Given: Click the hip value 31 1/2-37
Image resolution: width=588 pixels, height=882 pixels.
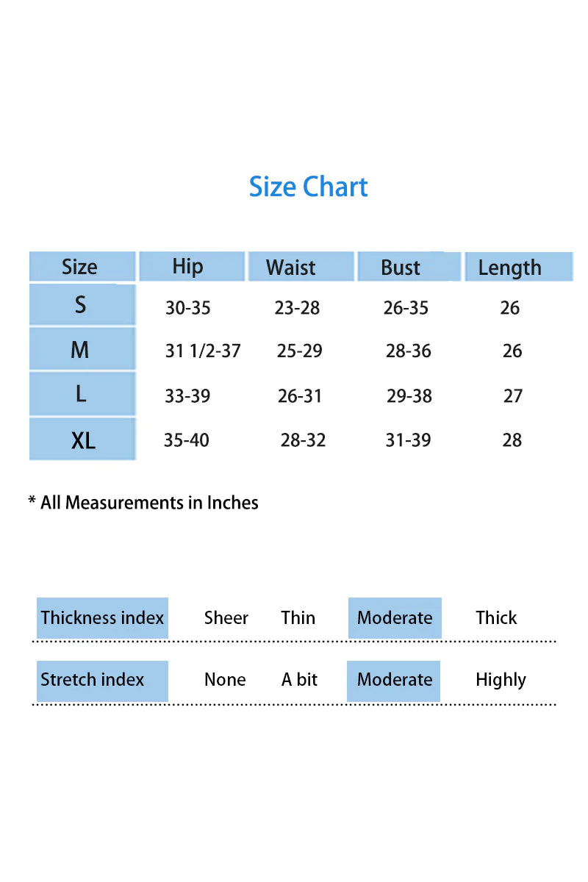Looking at the screenshot, I should (203, 351).
